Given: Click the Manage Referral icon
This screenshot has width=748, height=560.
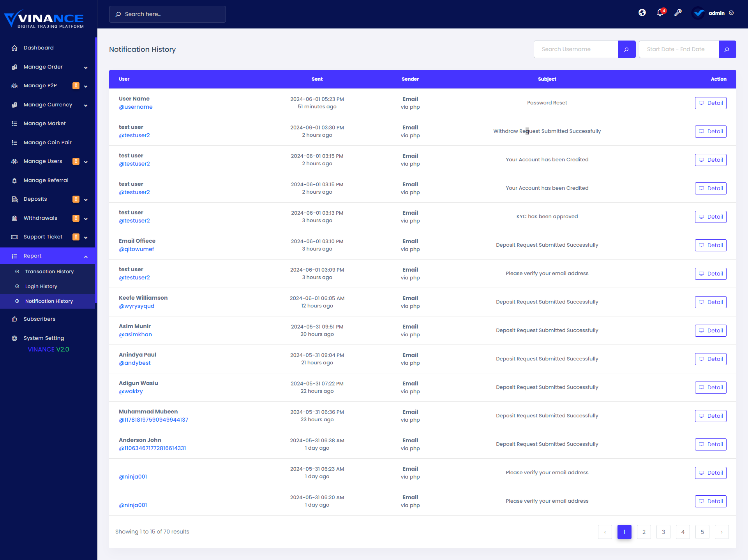Looking at the screenshot, I should click(14, 180).
